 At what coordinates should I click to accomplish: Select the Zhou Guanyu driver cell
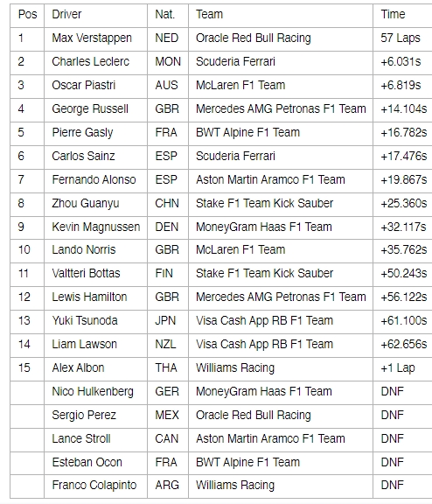pyautogui.click(x=95, y=205)
